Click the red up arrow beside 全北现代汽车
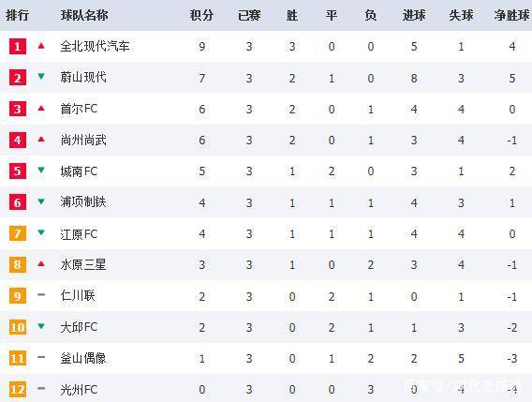Image resolution: width=532 pixels, height=402 pixels. pyautogui.click(x=41, y=46)
